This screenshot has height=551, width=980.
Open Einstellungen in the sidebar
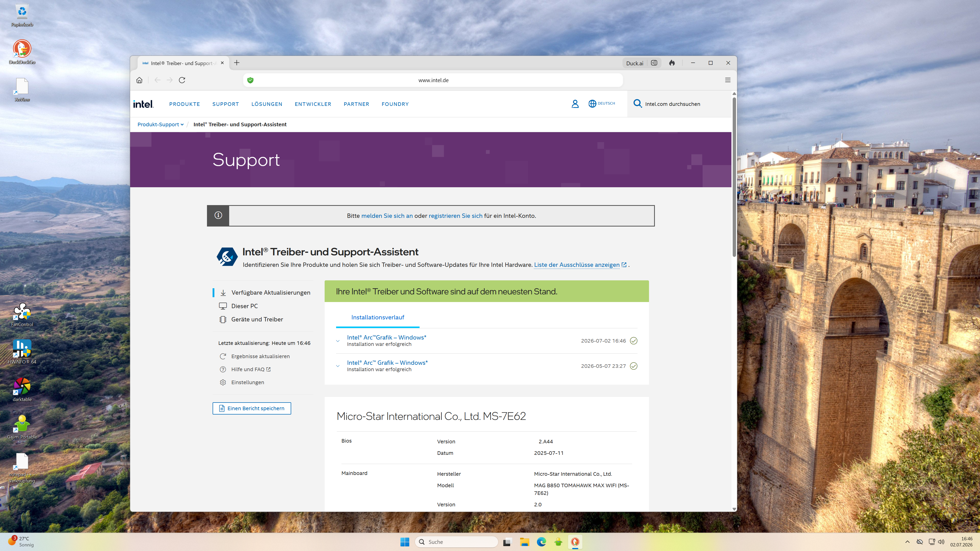tap(242, 382)
